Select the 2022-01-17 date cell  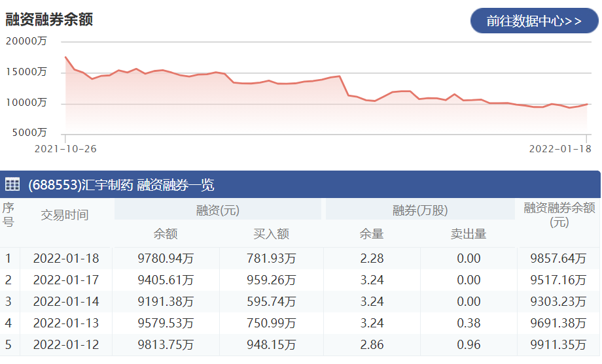click(x=66, y=280)
